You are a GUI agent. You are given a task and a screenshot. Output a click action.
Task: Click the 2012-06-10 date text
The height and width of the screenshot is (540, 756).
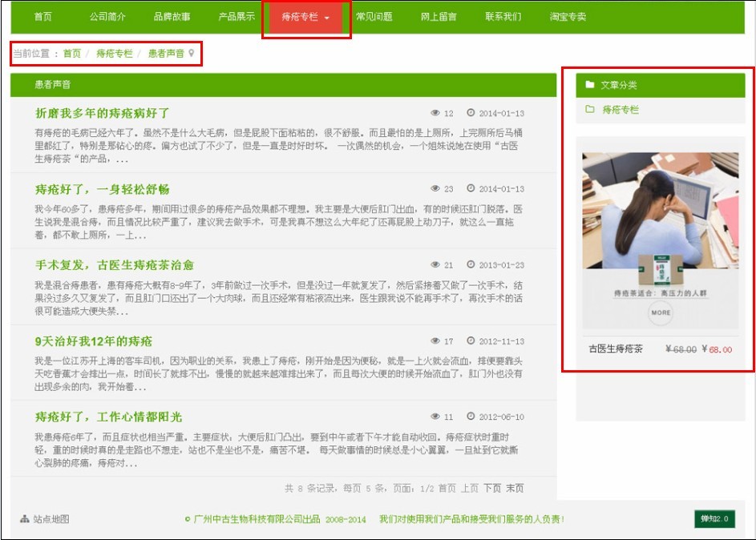(x=501, y=417)
